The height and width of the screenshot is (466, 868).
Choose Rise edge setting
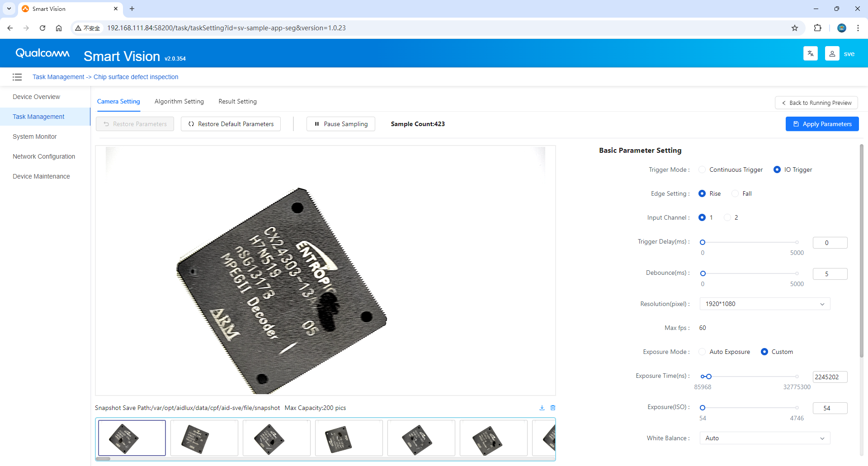point(702,193)
